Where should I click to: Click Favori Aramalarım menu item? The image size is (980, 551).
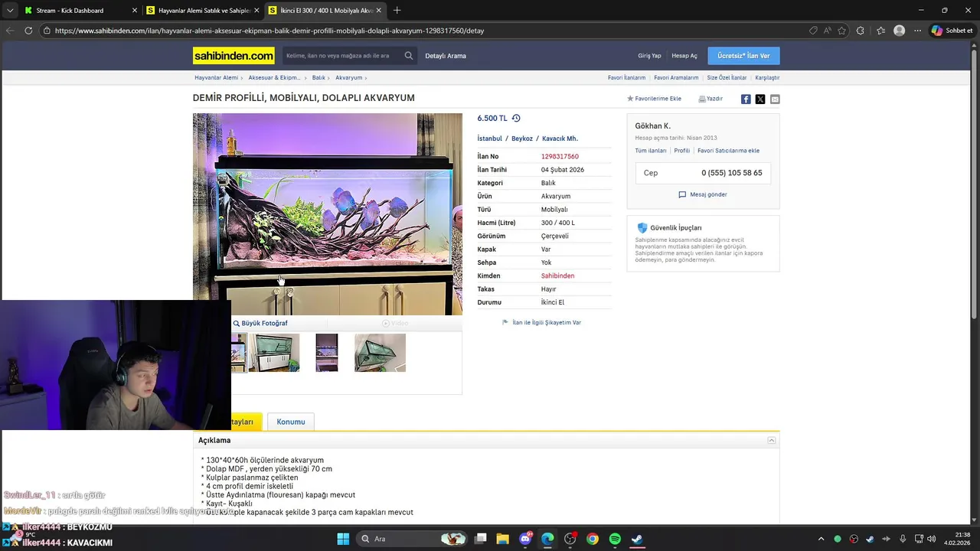(x=676, y=78)
